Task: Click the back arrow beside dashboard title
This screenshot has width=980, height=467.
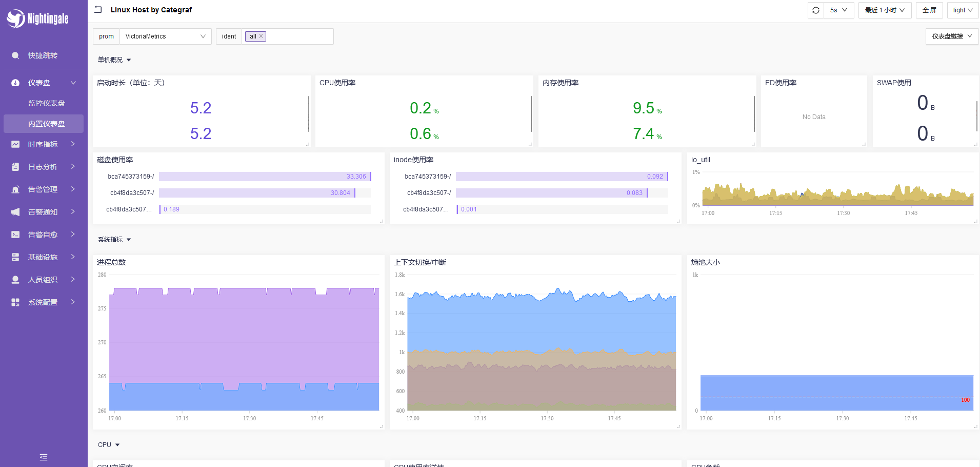Action: pos(98,10)
